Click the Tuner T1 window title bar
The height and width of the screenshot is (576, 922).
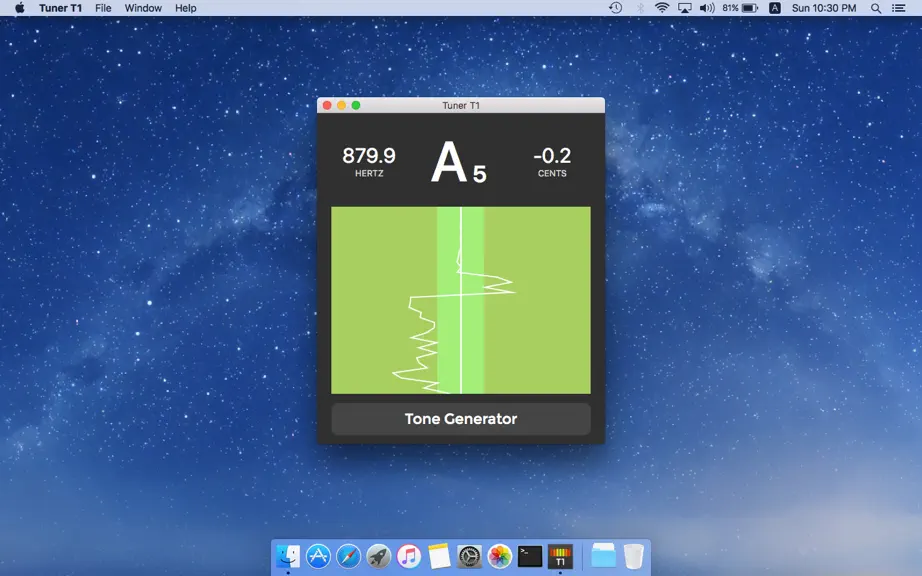click(461, 105)
